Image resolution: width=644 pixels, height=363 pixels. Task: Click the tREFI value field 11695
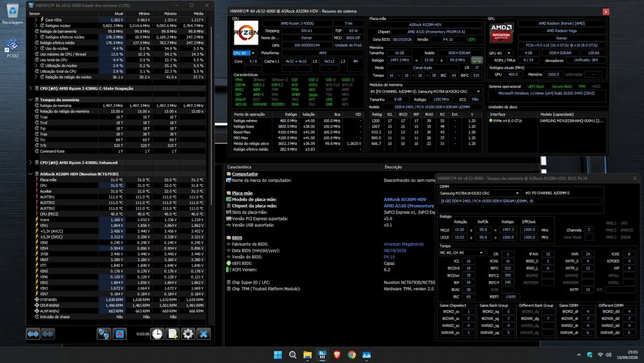point(511,297)
